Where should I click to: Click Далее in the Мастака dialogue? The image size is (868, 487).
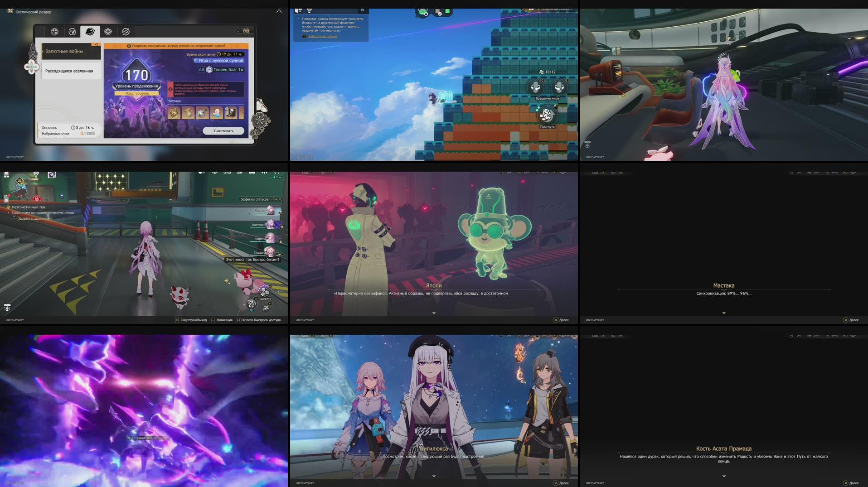pyautogui.click(x=851, y=320)
